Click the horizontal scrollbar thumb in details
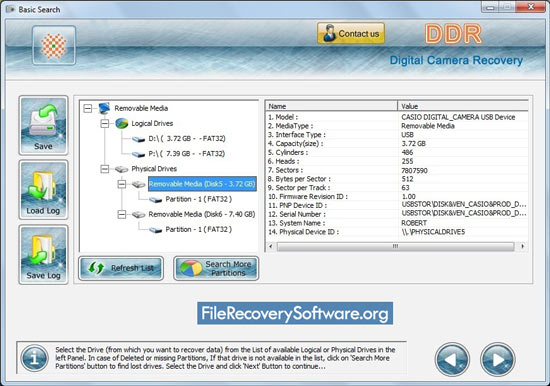Image resolution: width=550 pixels, height=386 pixels. click(x=395, y=246)
